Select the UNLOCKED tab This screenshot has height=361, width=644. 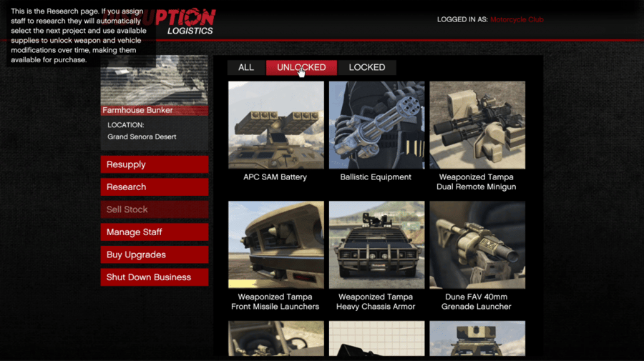pos(301,68)
